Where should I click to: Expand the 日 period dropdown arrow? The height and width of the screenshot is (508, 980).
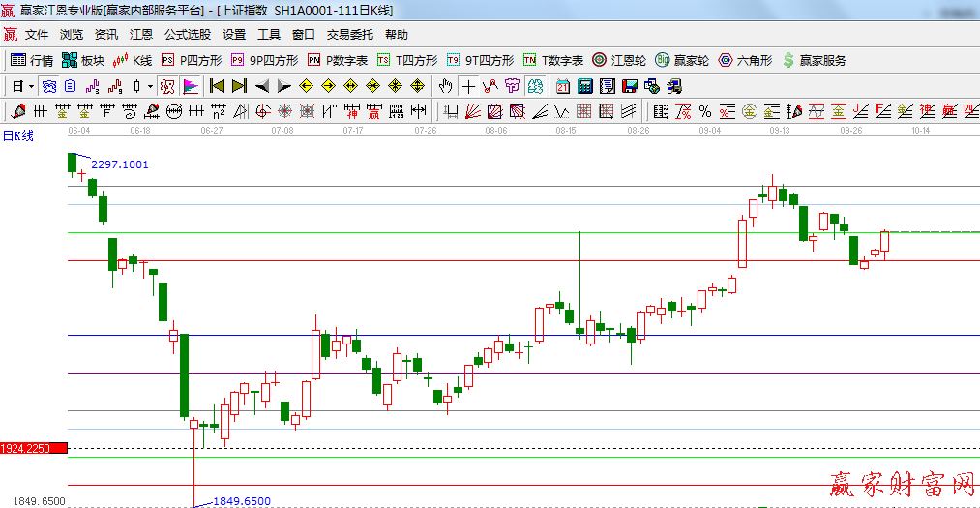31,86
